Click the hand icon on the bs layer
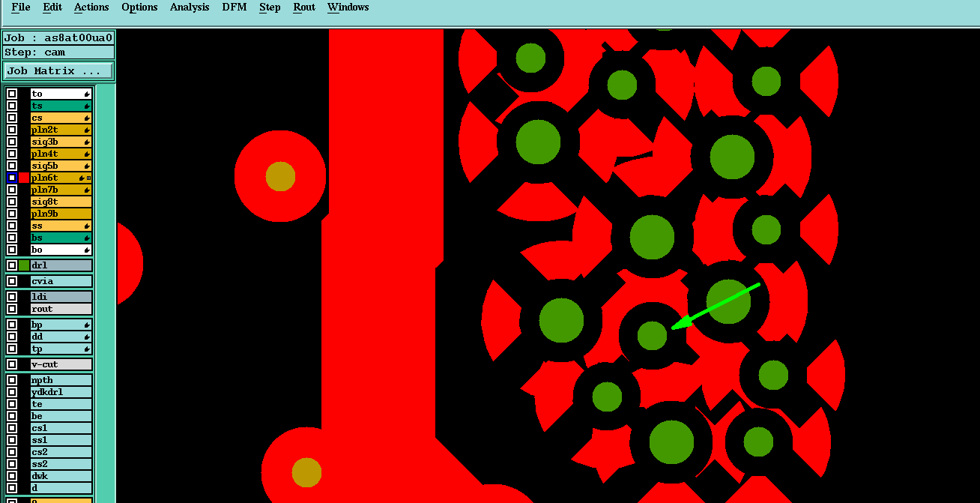The height and width of the screenshot is (503, 980). (87, 238)
